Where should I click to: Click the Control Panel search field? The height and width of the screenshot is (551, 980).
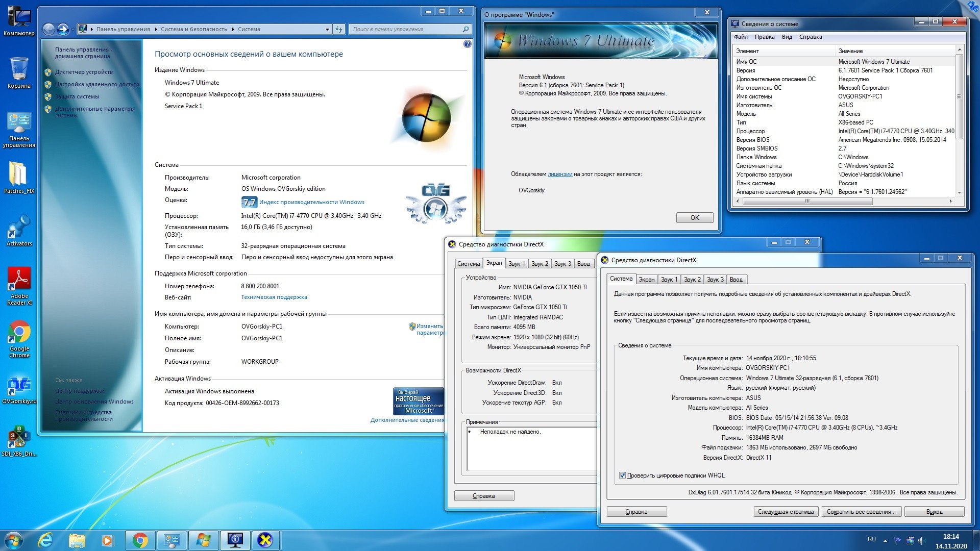click(x=410, y=29)
